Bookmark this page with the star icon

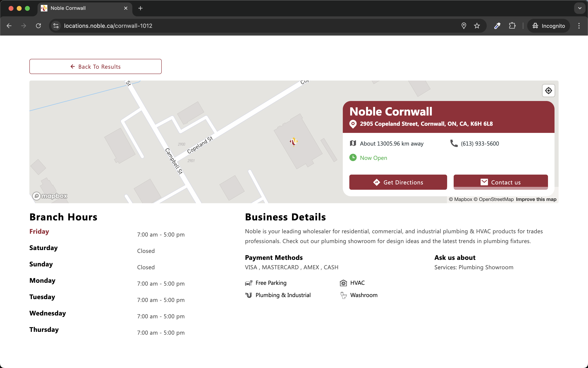[477, 26]
